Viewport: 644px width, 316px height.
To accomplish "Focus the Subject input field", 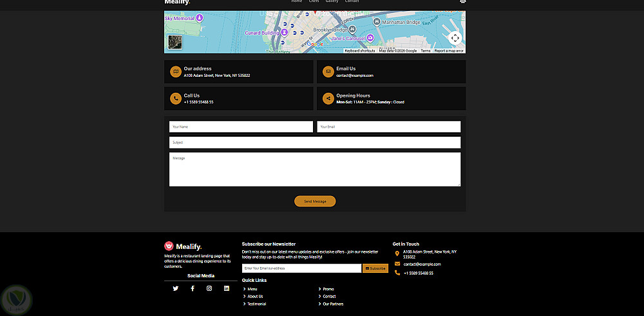I will pyautogui.click(x=315, y=143).
